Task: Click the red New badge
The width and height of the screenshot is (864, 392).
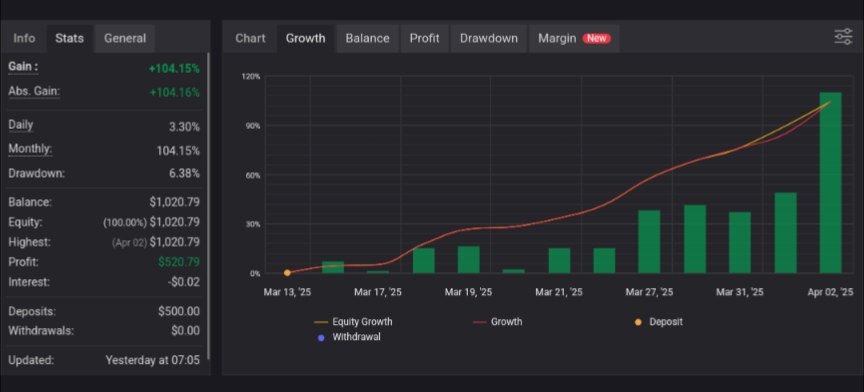Action: tap(597, 38)
